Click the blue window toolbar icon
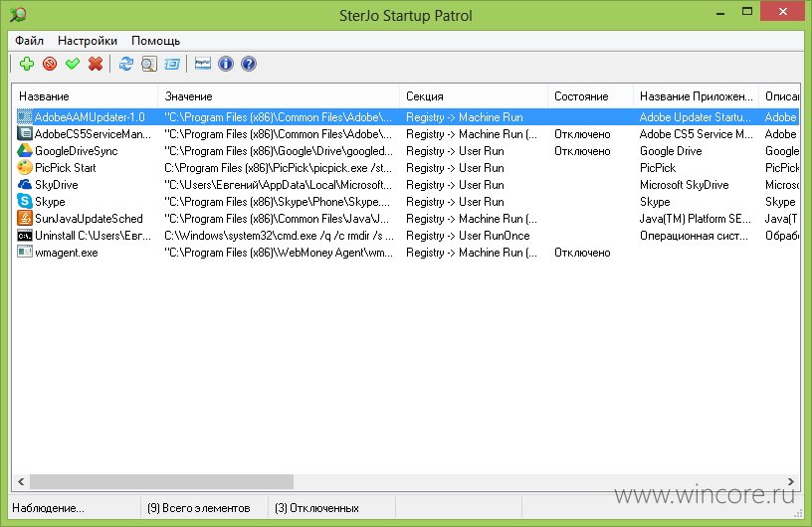Viewport: 812px width, 527px height. point(172,64)
